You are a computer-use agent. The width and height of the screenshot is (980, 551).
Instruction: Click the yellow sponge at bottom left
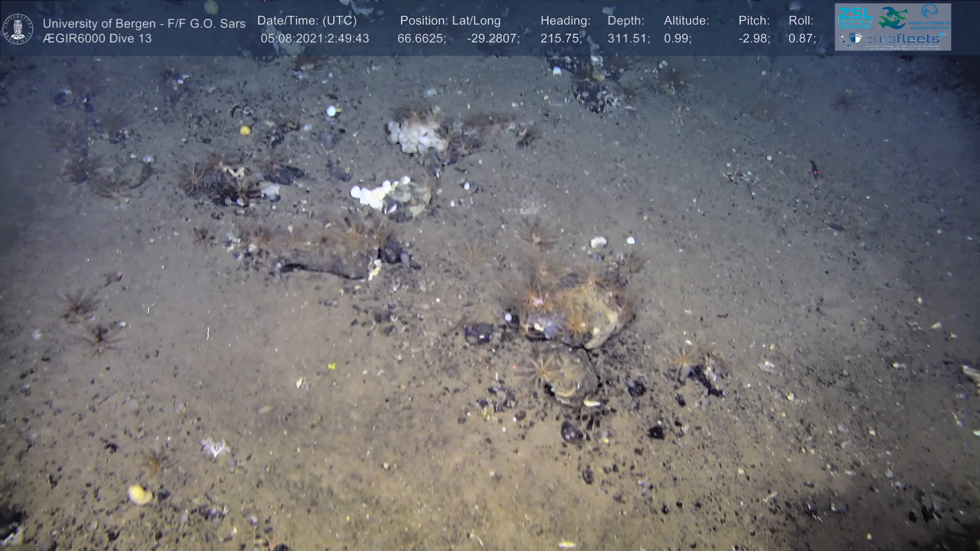click(x=139, y=494)
